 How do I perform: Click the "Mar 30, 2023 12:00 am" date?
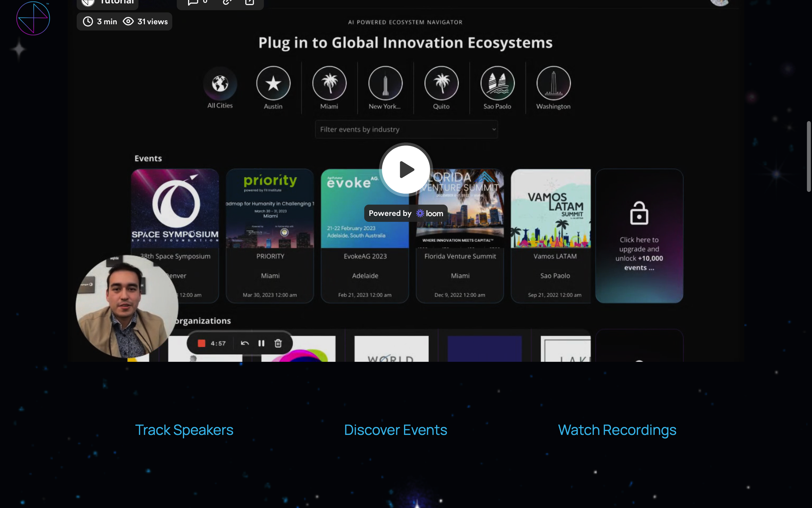270,295
